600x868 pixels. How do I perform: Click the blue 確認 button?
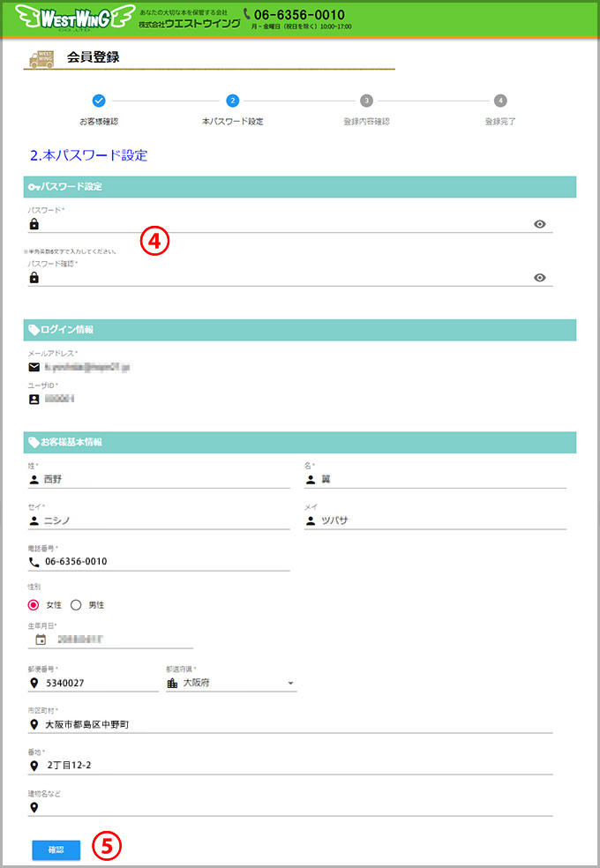pos(56,849)
